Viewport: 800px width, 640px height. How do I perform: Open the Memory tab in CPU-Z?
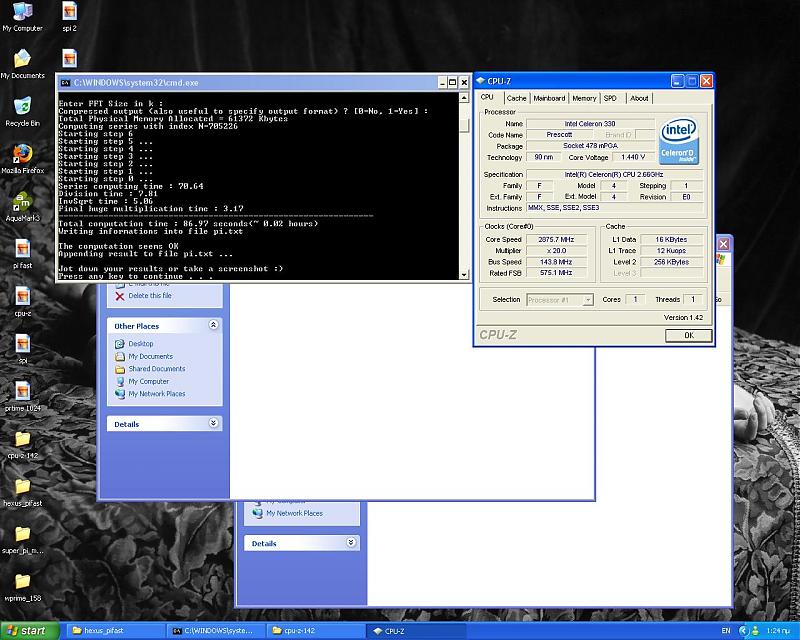(x=584, y=98)
